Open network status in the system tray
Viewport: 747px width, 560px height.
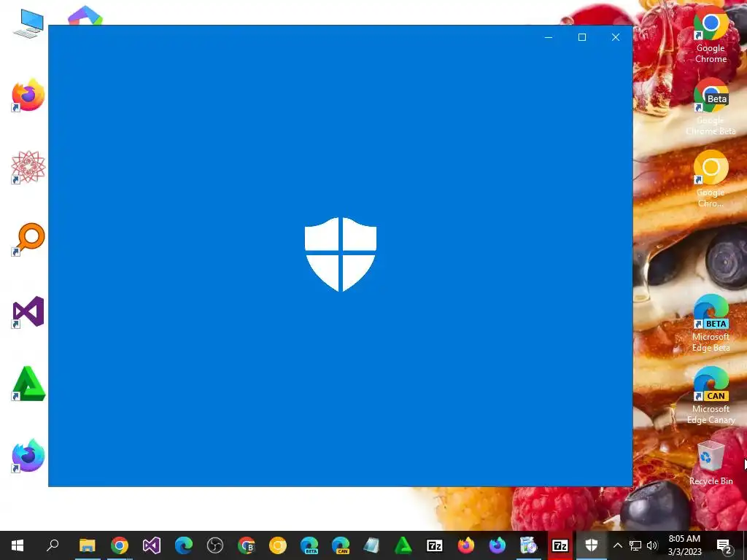click(635, 545)
